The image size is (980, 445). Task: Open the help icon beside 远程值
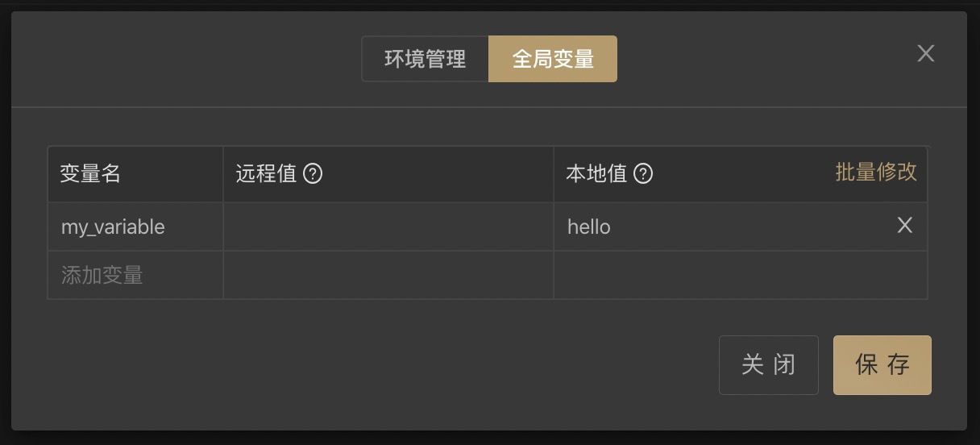(x=313, y=173)
